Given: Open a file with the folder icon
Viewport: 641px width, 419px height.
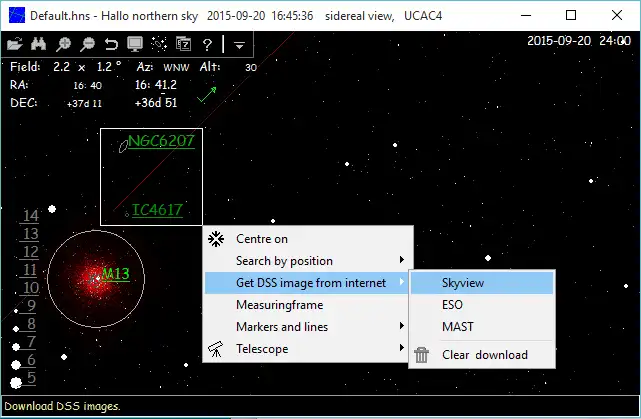Looking at the screenshot, I should 15,44.
